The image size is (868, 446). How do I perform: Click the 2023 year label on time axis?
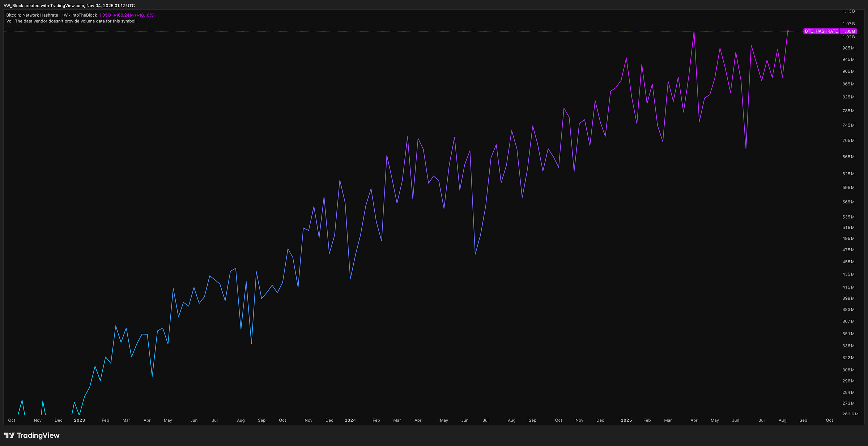(x=79, y=420)
